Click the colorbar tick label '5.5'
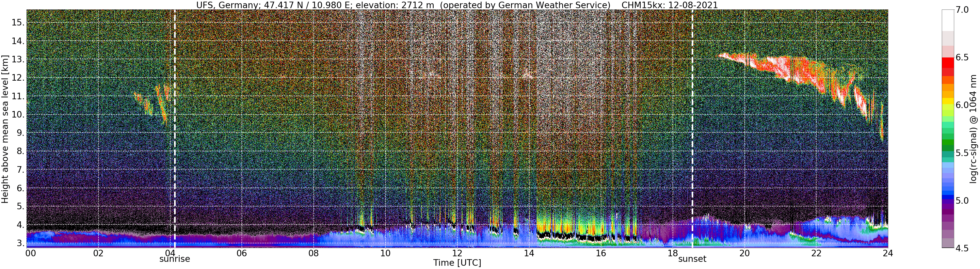980x269 pixels. (x=962, y=153)
